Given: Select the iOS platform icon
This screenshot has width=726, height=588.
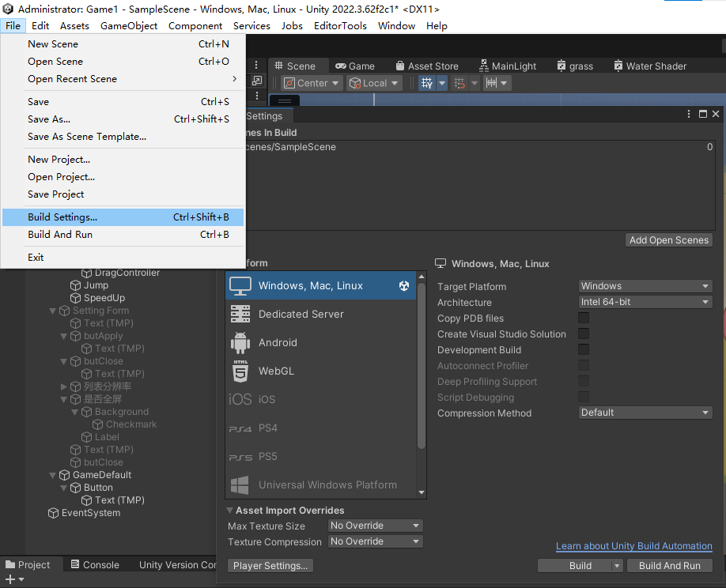Looking at the screenshot, I should coord(240,399).
